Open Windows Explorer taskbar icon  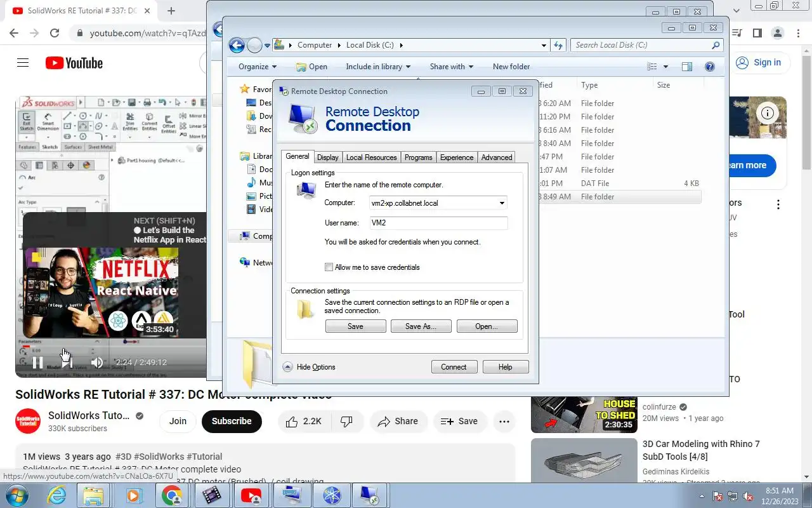tap(94, 495)
